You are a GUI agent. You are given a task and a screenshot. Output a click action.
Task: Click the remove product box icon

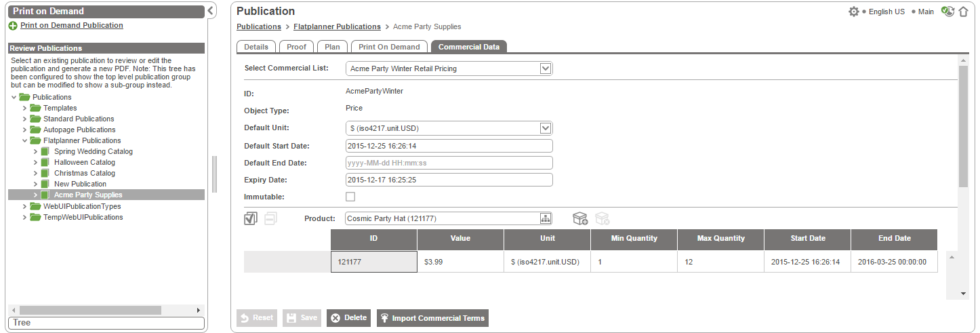pyautogui.click(x=603, y=218)
